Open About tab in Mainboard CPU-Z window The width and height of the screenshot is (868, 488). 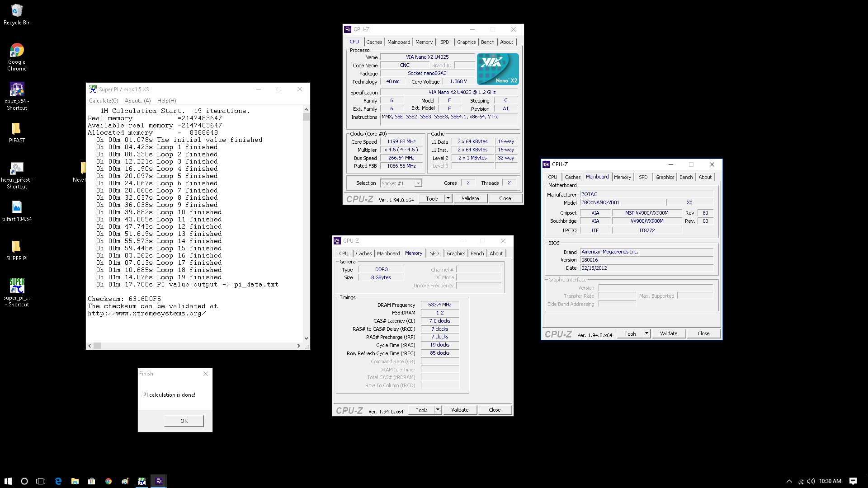[x=705, y=177]
